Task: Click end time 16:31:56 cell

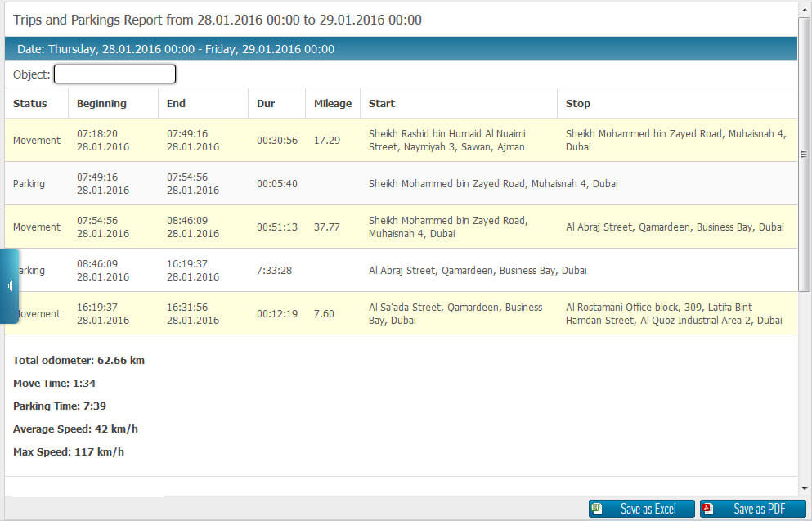Action: (187, 307)
